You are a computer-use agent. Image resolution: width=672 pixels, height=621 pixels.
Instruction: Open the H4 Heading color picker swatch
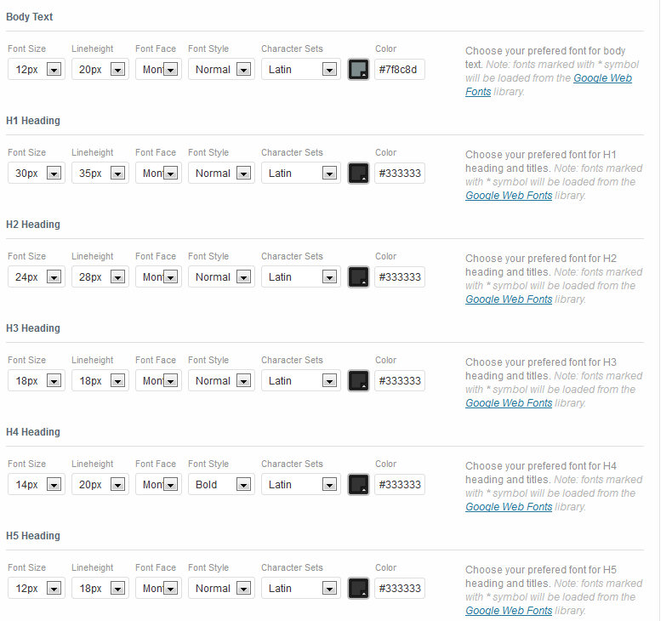[358, 485]
